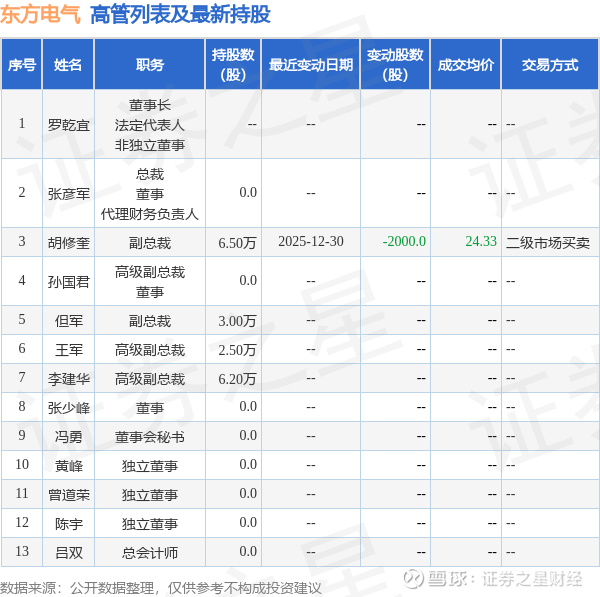Click the 总会计师 position cell
The width and height of the screenshot is (600, 597).
coord(150,553)
